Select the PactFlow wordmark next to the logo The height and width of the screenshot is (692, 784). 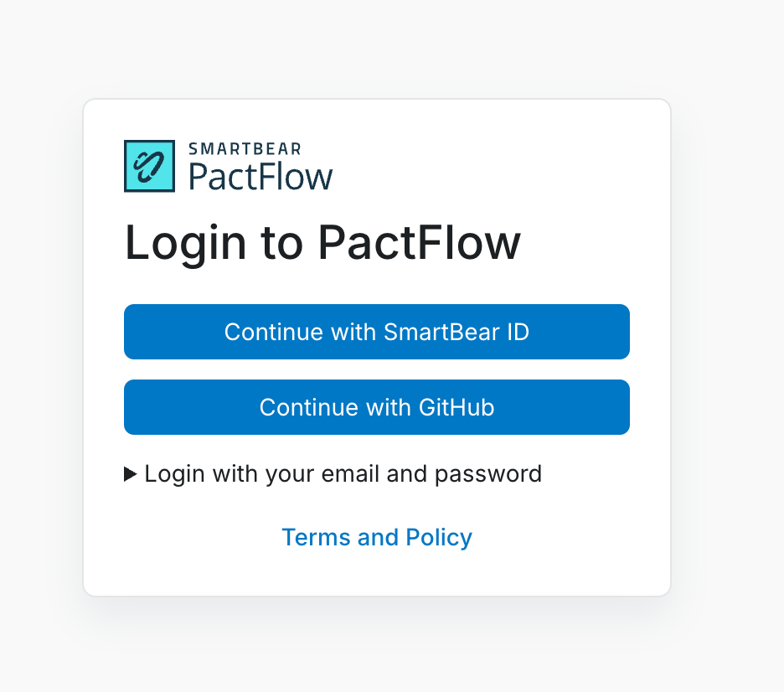260,176
